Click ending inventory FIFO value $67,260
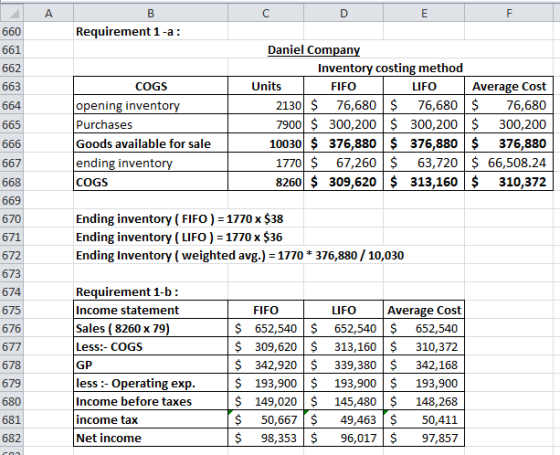The height and width of the screenshot is (455, 560). tap(344, 163)
